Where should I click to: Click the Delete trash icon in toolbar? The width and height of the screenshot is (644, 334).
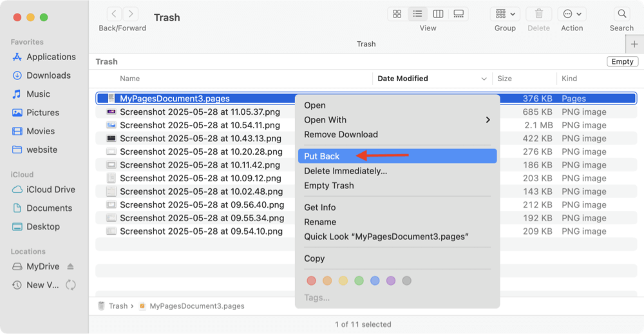point(539,14)
